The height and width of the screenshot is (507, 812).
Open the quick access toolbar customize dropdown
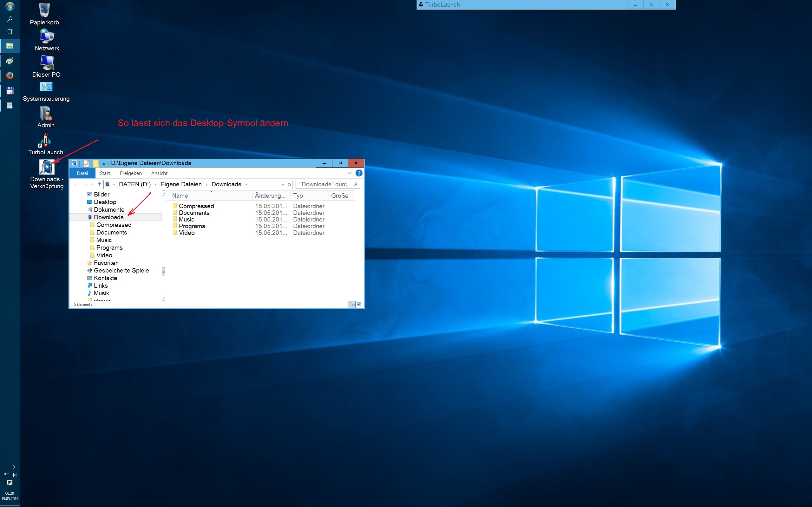pos(104,164)
